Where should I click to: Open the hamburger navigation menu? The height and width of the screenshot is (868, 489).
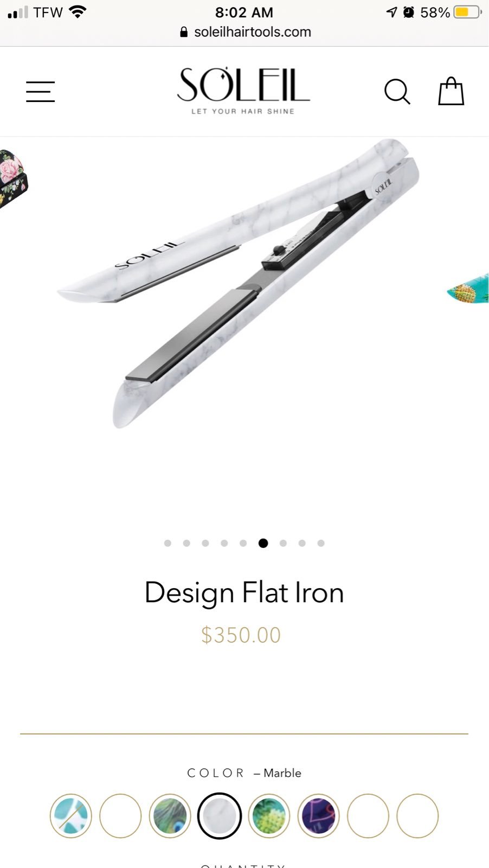click(41, 91)
